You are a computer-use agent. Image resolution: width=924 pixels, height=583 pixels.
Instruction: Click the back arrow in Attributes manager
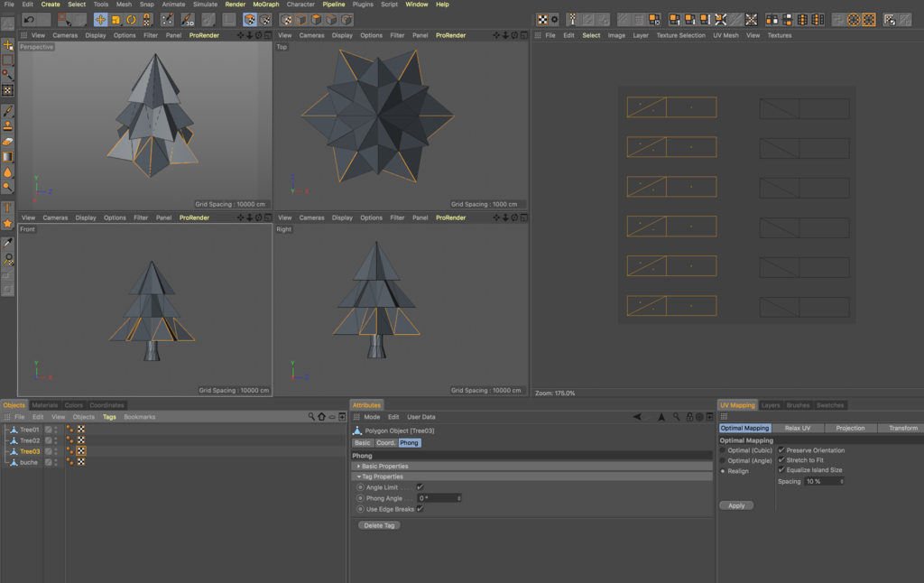click(x=637, y=417)
